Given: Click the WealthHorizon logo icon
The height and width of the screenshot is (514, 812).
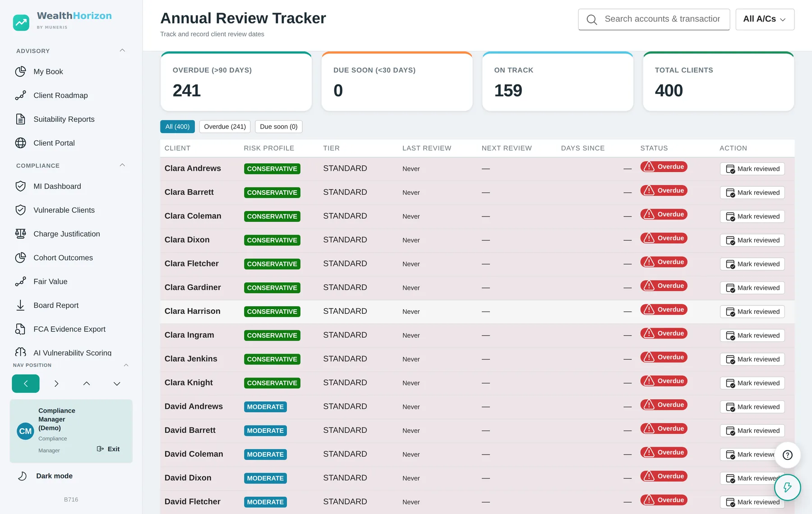Looking at the screenshot, I should pyautogui.click(x=21, y=22).
